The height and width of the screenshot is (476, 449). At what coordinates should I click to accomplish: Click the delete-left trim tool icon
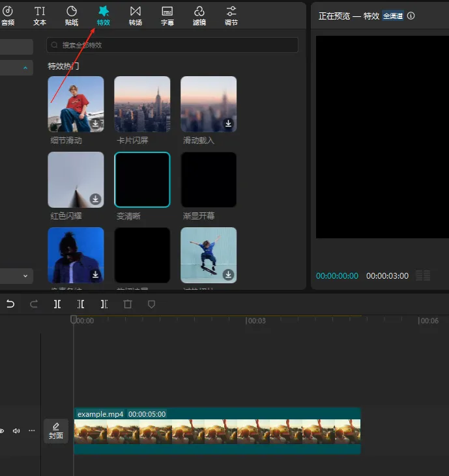click(81, 304)
